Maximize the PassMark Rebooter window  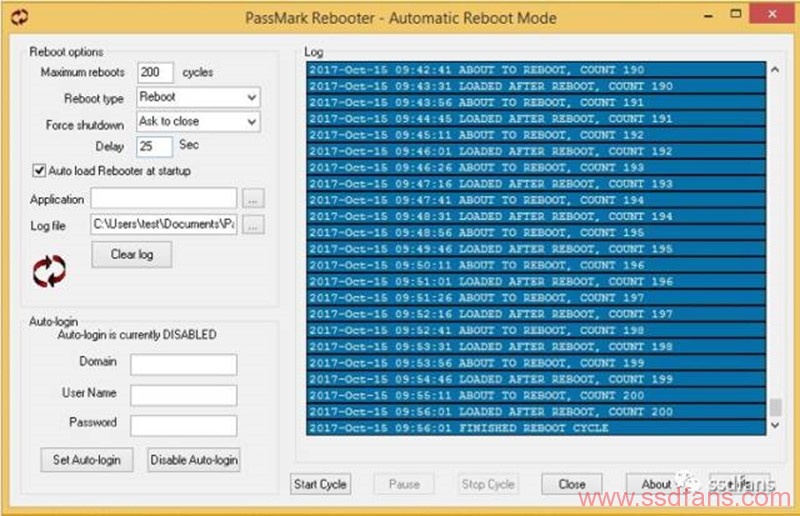click(x=735, y=14)
